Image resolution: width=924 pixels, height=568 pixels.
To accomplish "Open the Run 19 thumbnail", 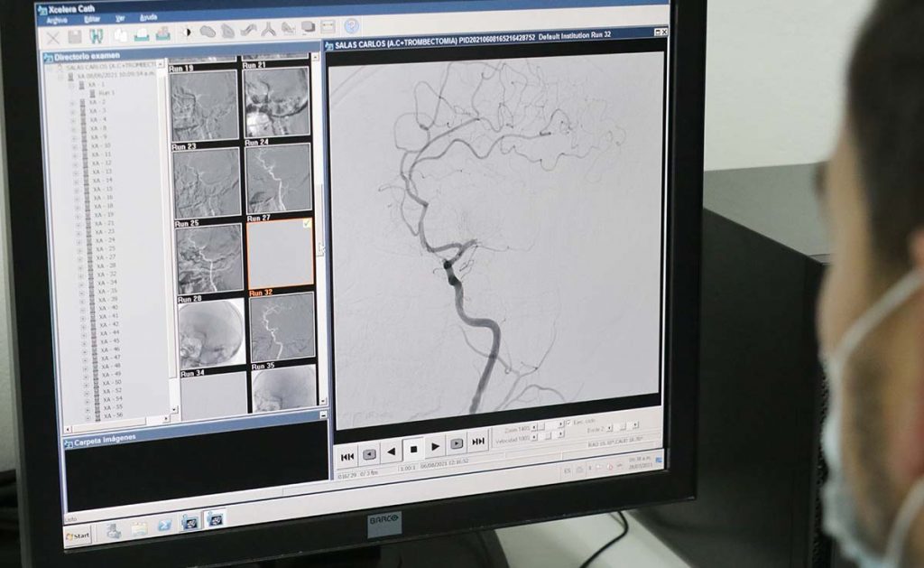I will click(x=204, y=106).
